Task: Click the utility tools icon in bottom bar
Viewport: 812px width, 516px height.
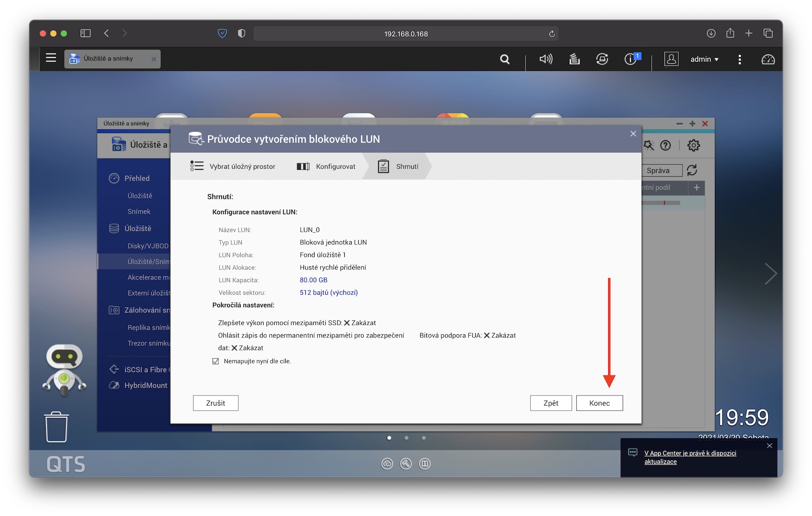Action: tap(406, 464)
